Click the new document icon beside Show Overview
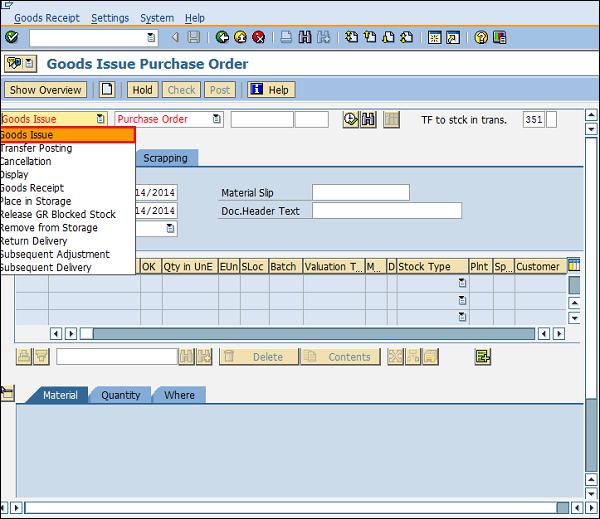This screenshot has width=600, height=519. coord(107,90)
